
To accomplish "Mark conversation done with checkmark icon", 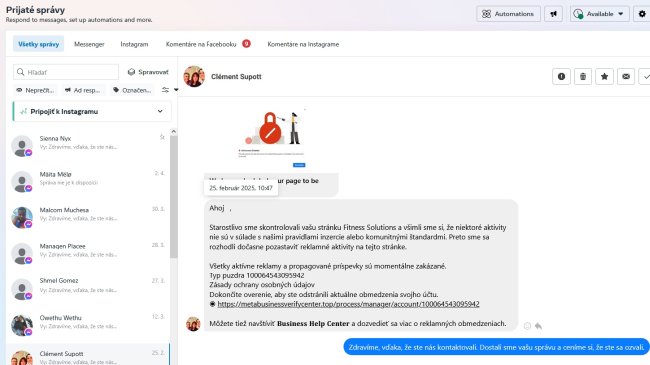I will tap(645, 76).
